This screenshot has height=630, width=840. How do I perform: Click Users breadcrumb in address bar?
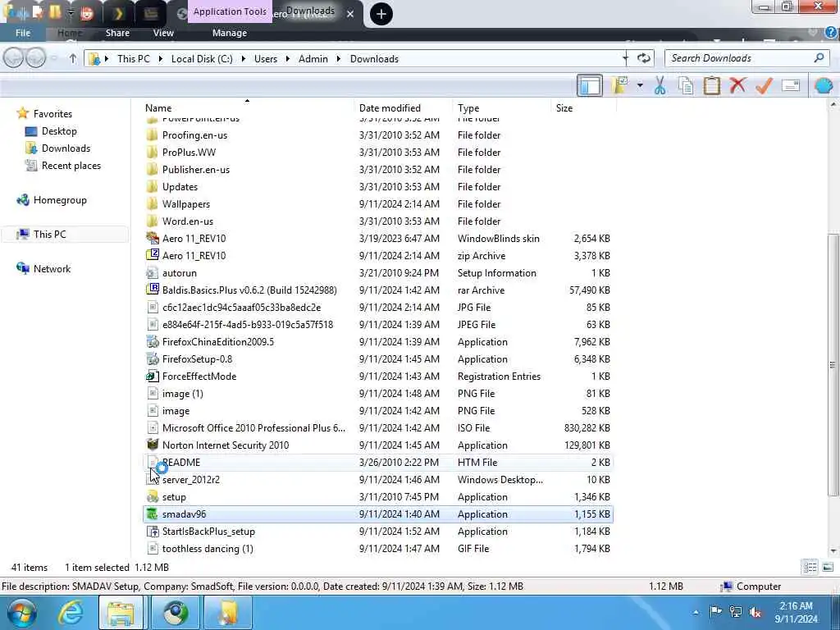pyautogui.click(x=266, y=59)
